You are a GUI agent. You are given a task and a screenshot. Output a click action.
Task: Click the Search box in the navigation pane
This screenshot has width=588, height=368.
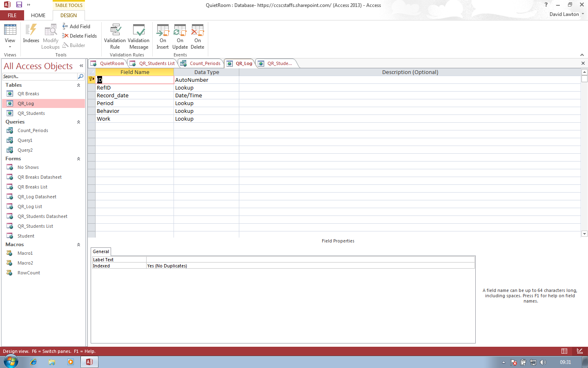(x=39, y=76)
